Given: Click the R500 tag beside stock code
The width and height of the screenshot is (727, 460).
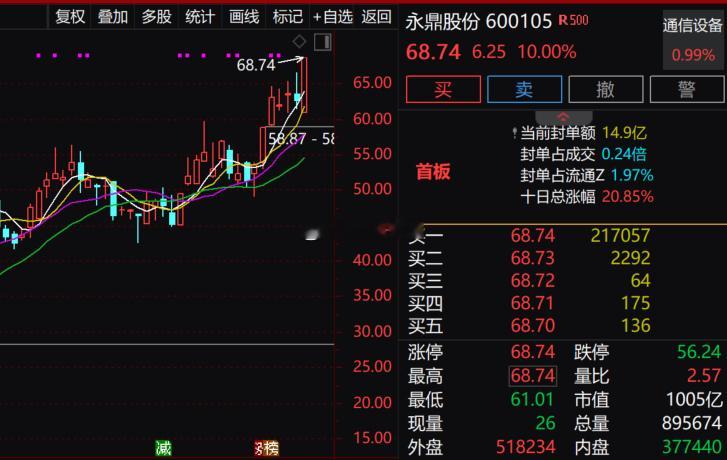Looking at the screenshot, I should (x=574, y=20).
